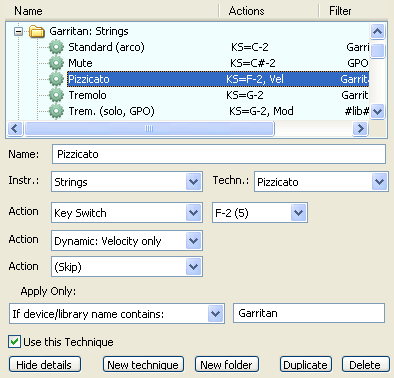Screen dimensions: 394x378
Task: Click the KS=C#-2 action cell
Action: [253, 63]
